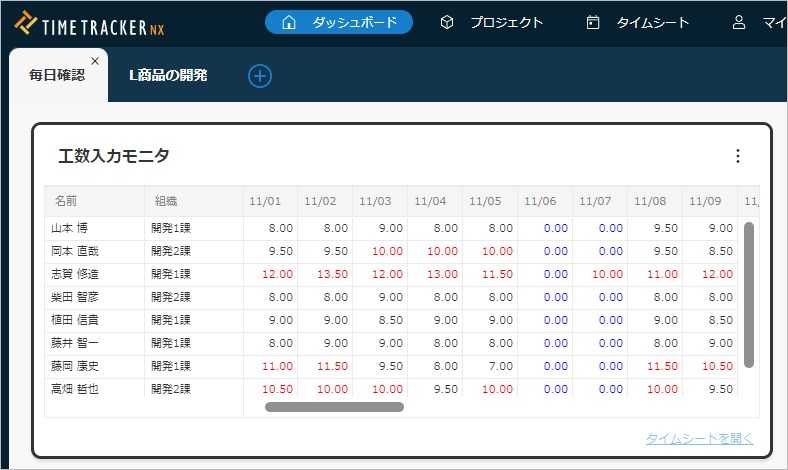Add a new dashboard tab with plus icon
This screenshot has height=470, width=788.
260,75
